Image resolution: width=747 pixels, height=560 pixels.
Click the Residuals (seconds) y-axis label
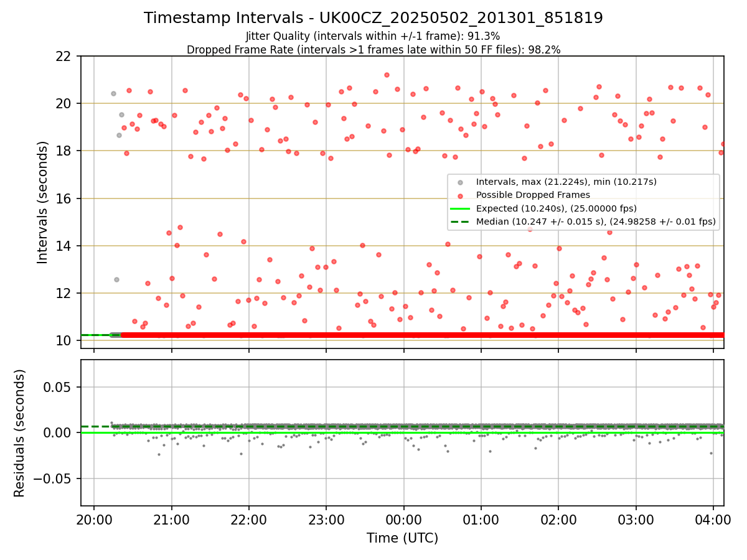tap(20, 433)
